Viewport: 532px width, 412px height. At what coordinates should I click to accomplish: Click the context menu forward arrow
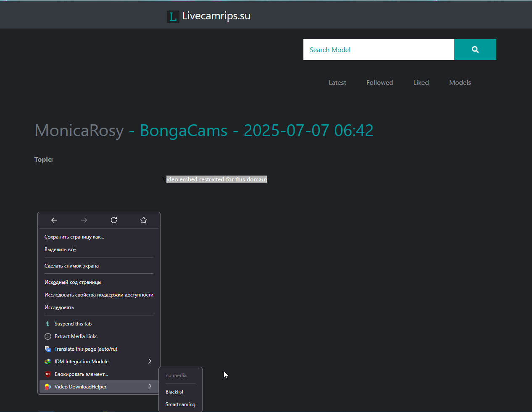point(84,220)
